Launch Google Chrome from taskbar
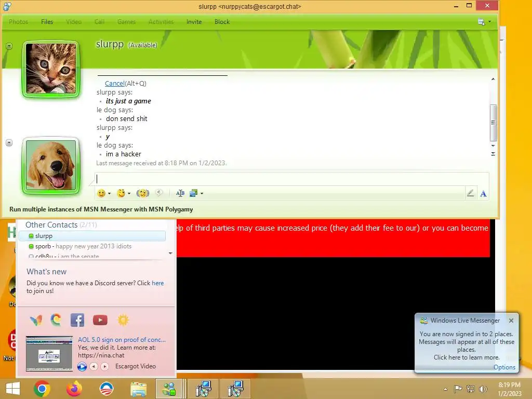 tap(42, 389)
